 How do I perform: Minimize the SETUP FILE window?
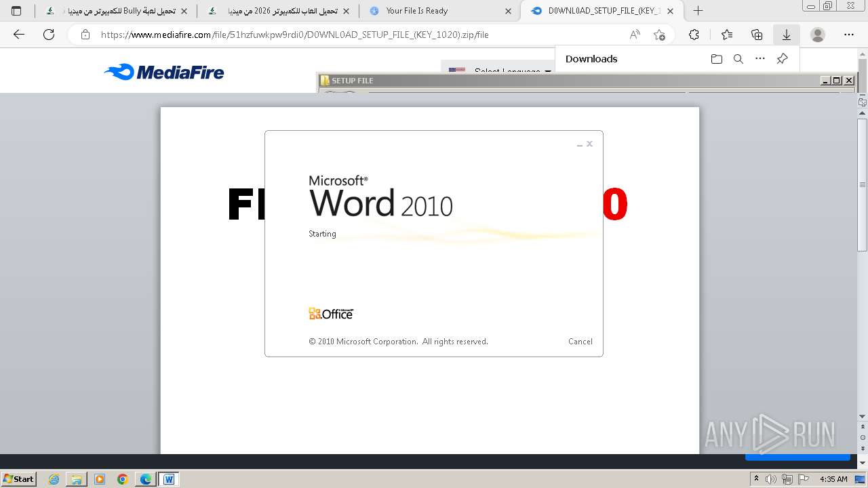[x=825, y=81]
